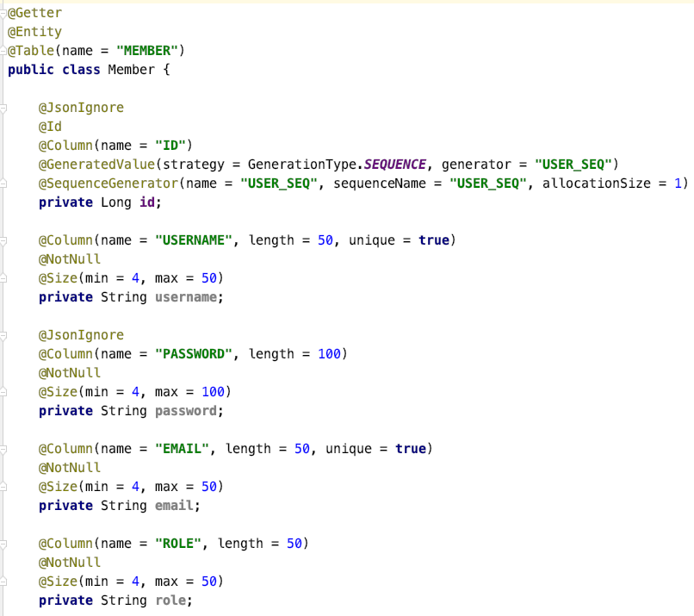Image resolution: width=694 pixels, height=616 pixels.
Task: Click the @SequenceGenerator annotation
Action: [108, 184]
